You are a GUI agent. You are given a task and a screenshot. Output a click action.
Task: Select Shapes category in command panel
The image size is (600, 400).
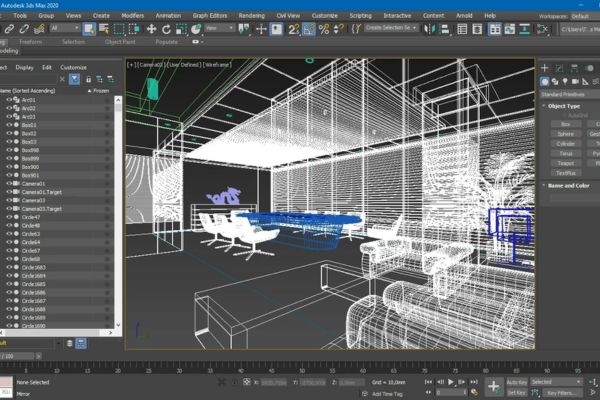555,82
